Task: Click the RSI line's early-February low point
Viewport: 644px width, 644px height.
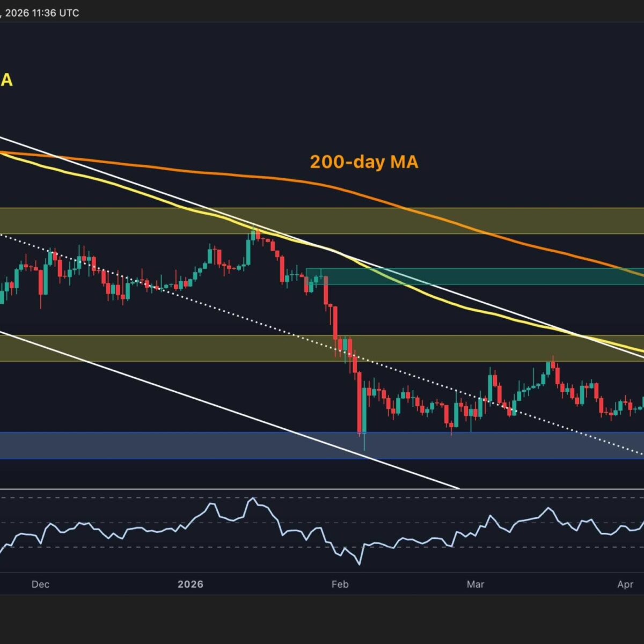Action: pos(358,563)
